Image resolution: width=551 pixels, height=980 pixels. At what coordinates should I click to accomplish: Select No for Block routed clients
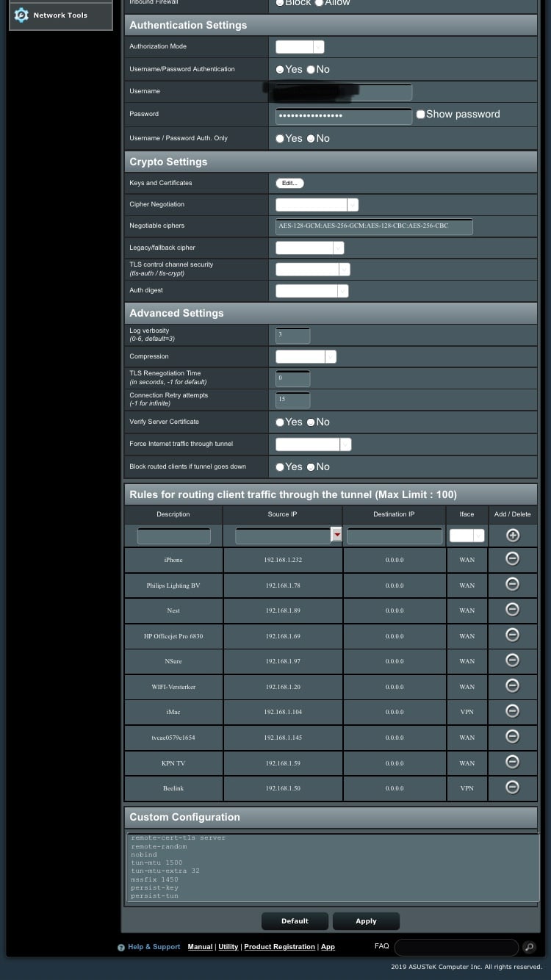(x=311, y=467)
